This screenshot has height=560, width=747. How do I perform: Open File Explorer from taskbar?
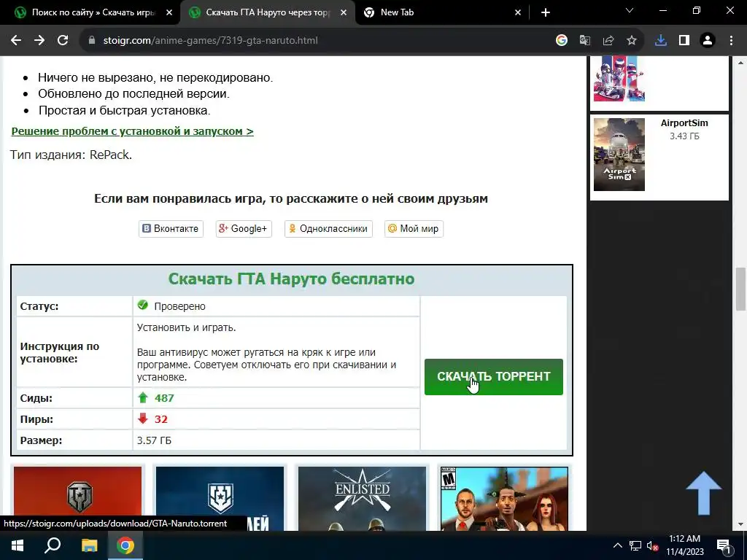[x=89, y=545]
